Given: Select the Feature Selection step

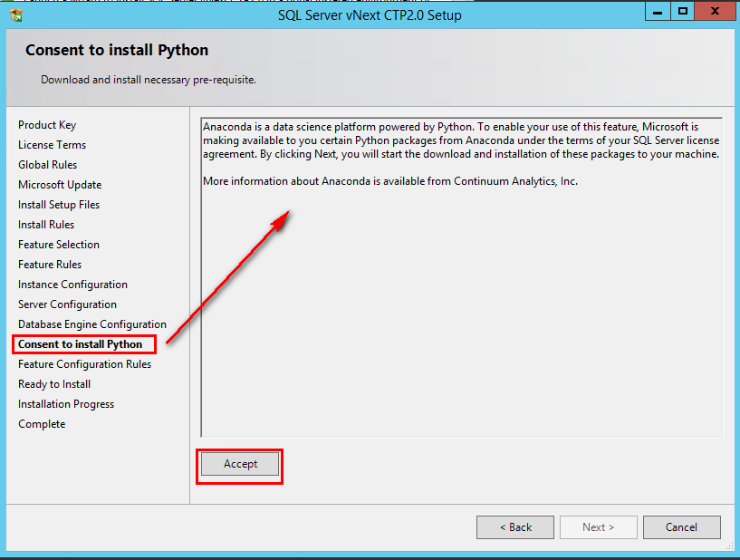Looking at the screenshot, I should pyautogui.click(x=59, y=245).
